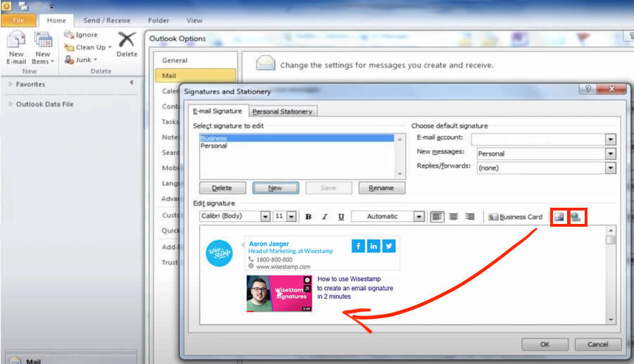Click the Ignore conversation icon

[x=69, y=34]
